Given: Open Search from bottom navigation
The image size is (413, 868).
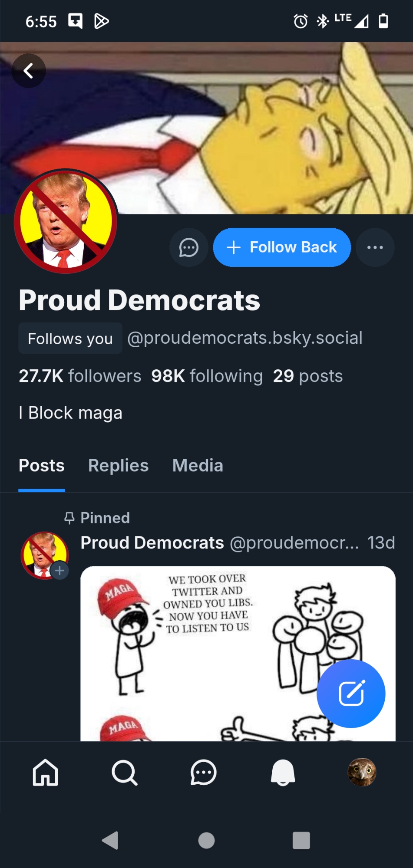Looking at the screenshot, I should (124, 773).
